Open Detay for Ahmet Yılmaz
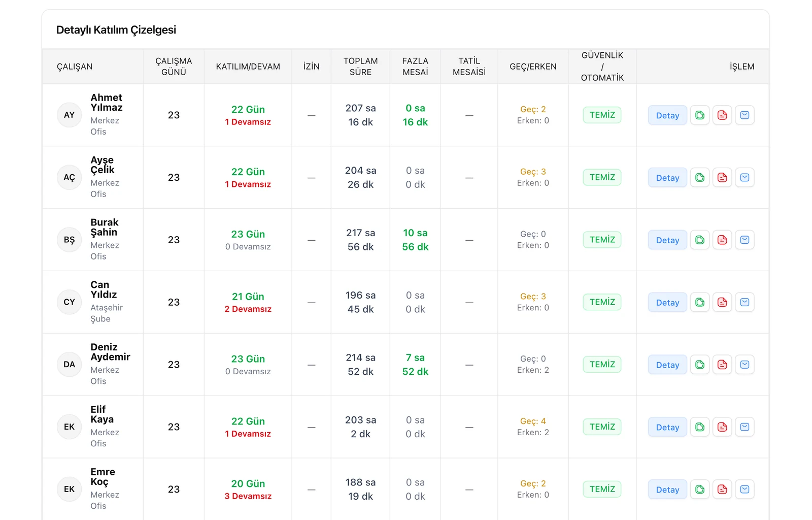 click(667, 115)
